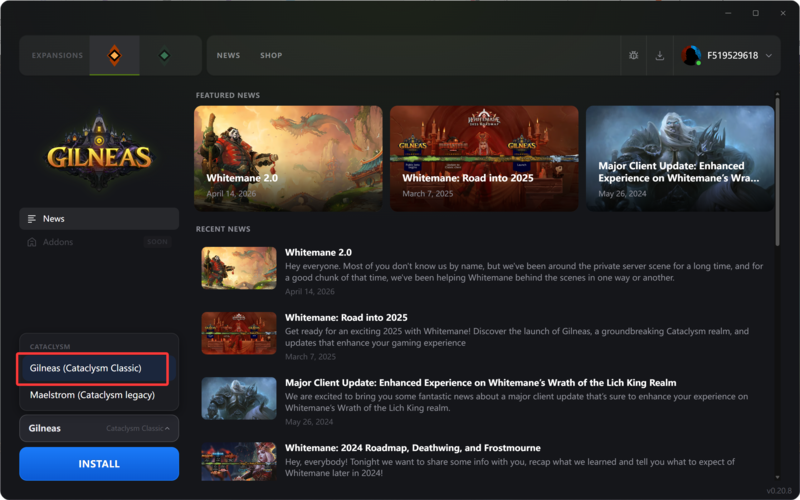Click the April 14, 2026 recent news date
This screenshot has width=800, height=500.
[310, 291]
